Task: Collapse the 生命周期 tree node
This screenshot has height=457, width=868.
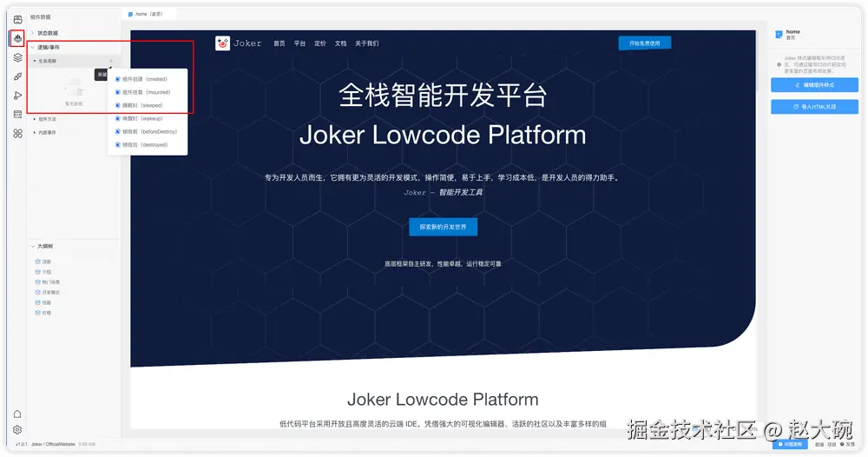Action: (35, 61)
